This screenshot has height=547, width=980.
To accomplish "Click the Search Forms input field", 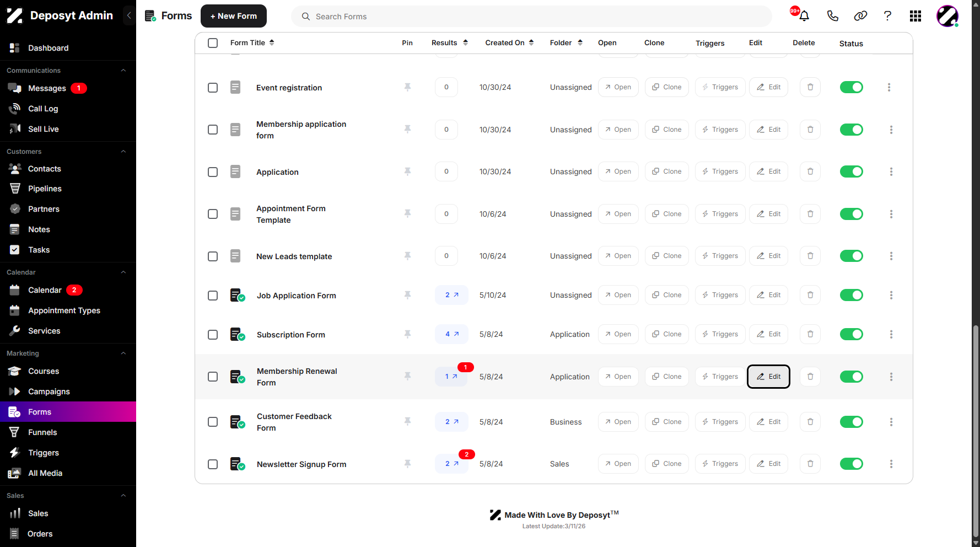I will [x=531, y=17].
